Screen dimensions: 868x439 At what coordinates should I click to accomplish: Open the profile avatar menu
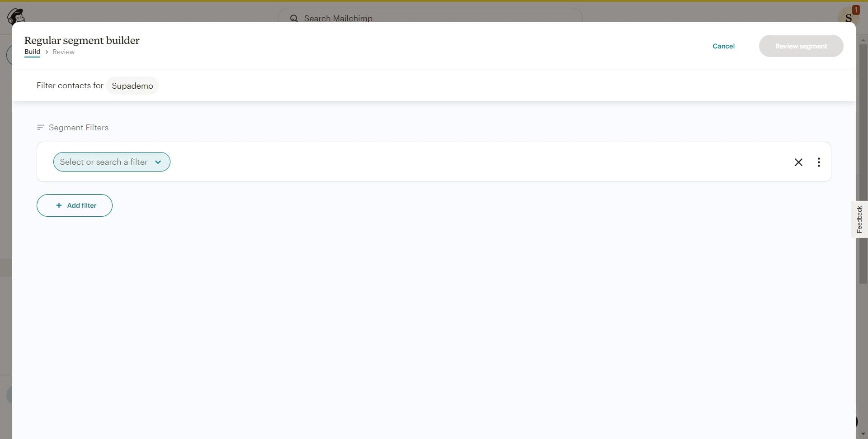pyautogui.click(x=847, y=17)
